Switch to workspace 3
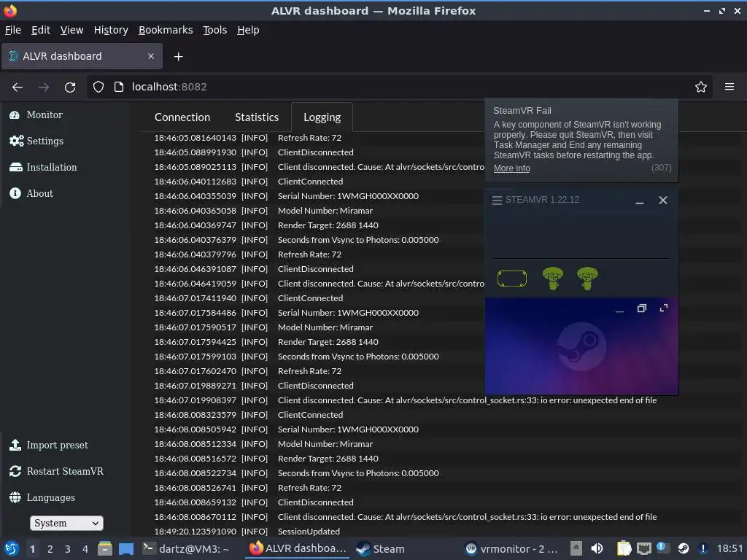This screenshot has width=747, height=560. [x=68, y=549]
